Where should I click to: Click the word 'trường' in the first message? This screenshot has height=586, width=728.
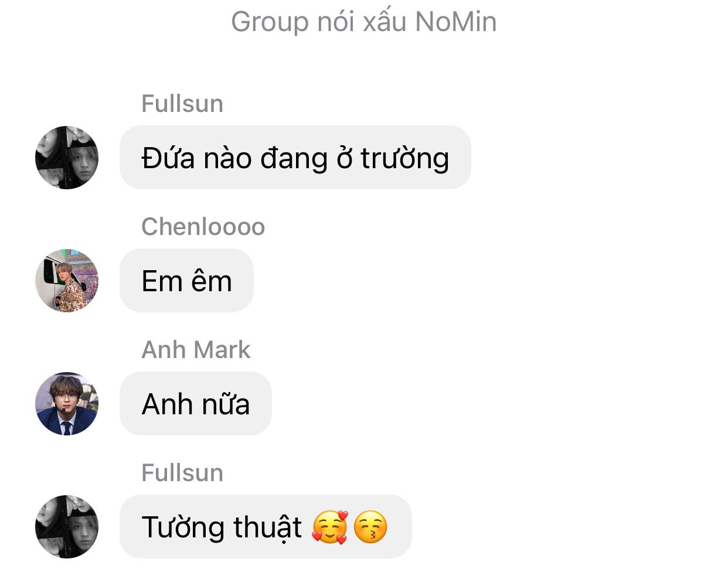click(x=404, y=159)
